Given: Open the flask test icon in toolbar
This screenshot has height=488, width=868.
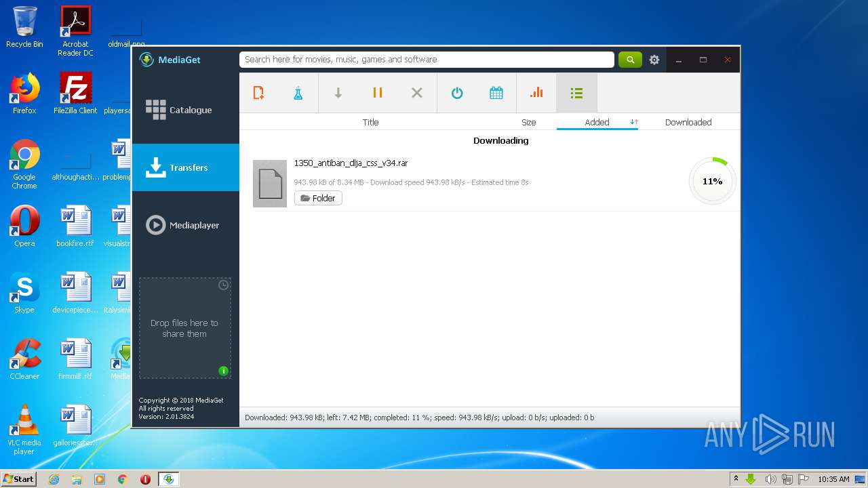Looking at the screenshot, I should point(298,93).
